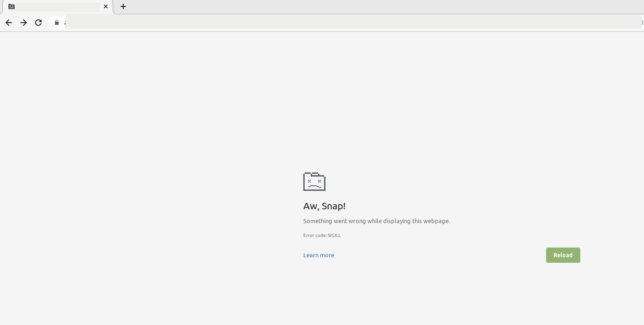Click the sad folder crash icon
Viewport: 644px width, 325px height.
pos(314,181)
